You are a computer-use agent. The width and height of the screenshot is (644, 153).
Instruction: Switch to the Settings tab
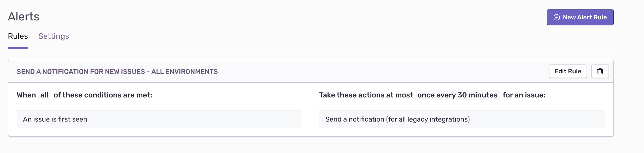[54, 36]
